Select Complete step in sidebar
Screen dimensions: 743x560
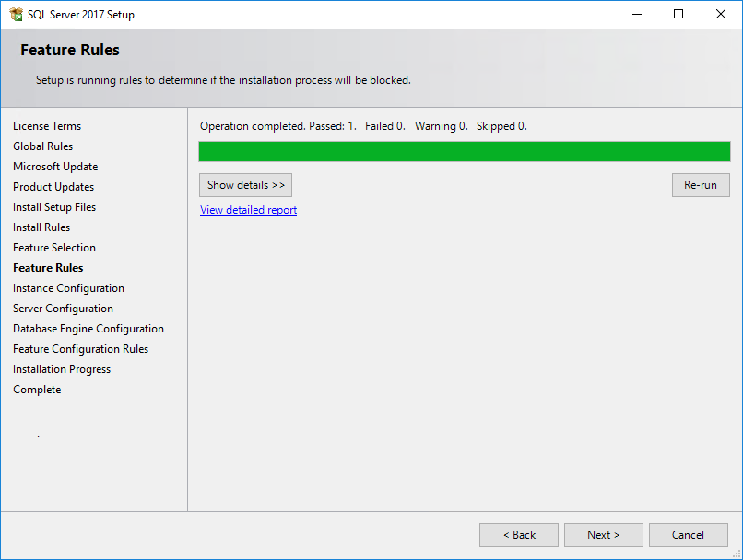point(37,390)
